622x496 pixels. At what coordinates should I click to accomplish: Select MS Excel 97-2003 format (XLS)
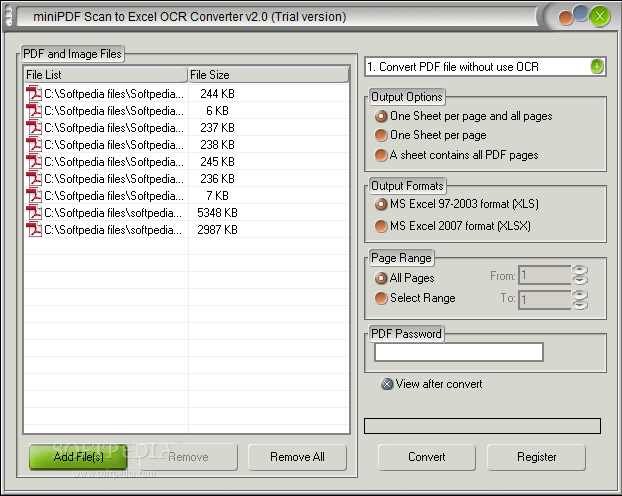[457, 204]
